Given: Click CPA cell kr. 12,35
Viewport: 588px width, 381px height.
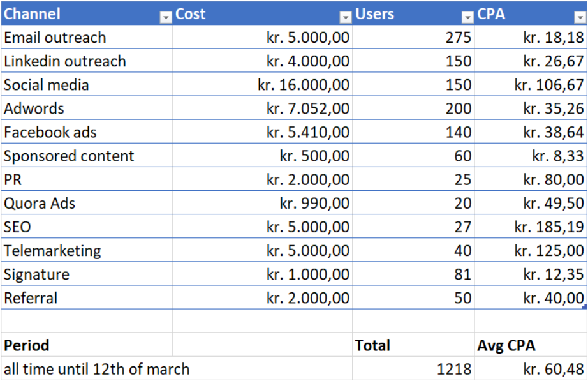Looking at the screenshot, I should [x=531, y=274].
